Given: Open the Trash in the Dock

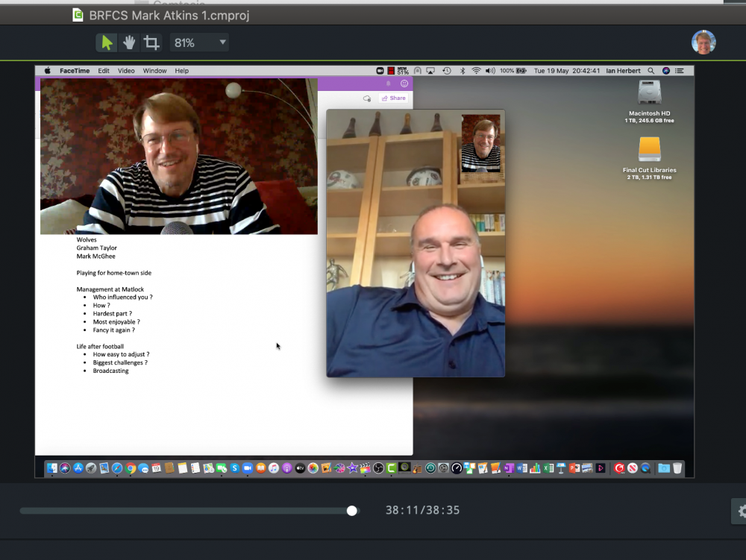Looking at the screenshot, I should [677, 468].
